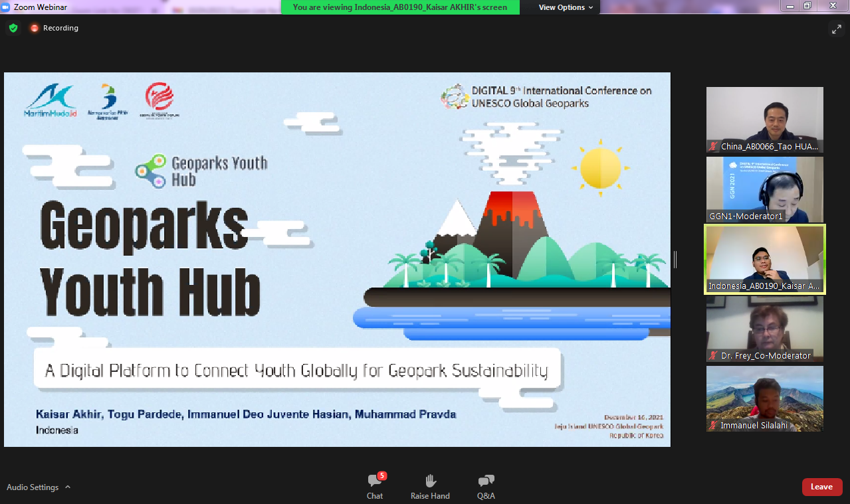The height and width of the screenshot is (504, 850).
Task: Select China_AB0066_Tao video thumbnail
Action: click(764, 120)
